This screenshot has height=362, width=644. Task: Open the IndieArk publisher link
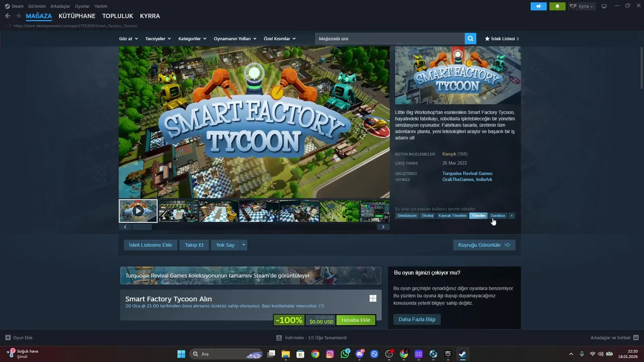pos(485,179)
